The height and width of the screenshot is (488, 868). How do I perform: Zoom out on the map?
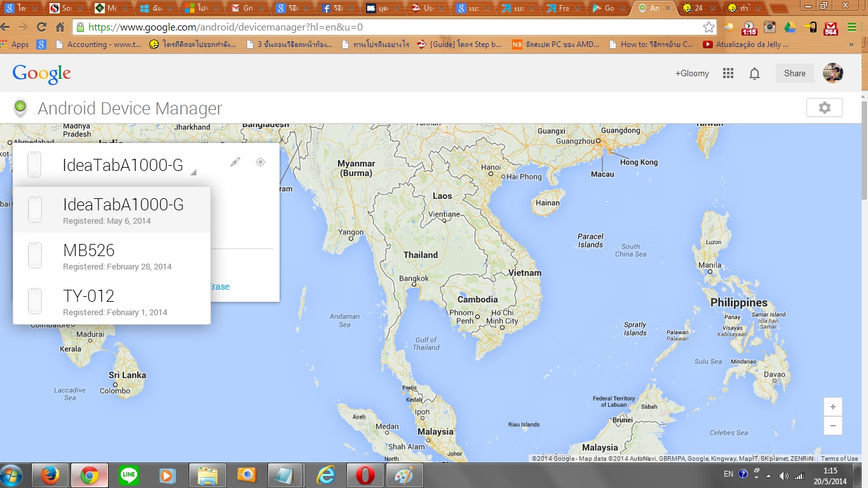[832, 426]
